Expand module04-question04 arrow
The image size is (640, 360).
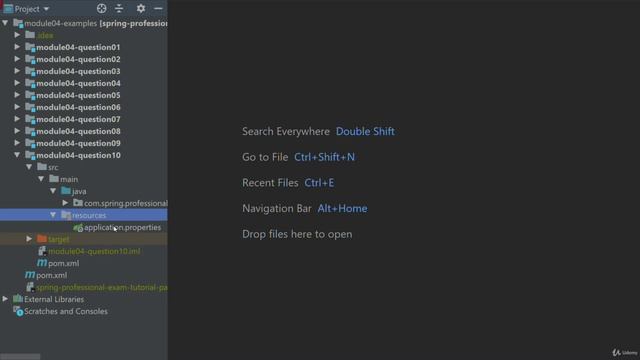17,83
